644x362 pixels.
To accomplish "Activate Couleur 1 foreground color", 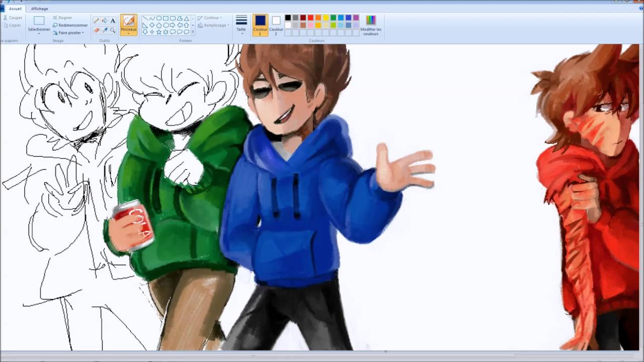I will pos(260,25).
